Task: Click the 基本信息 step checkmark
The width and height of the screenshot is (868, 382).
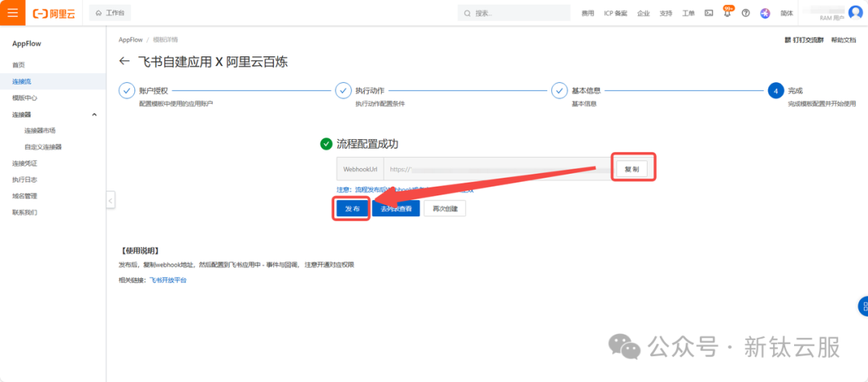Action: (559, 91)
